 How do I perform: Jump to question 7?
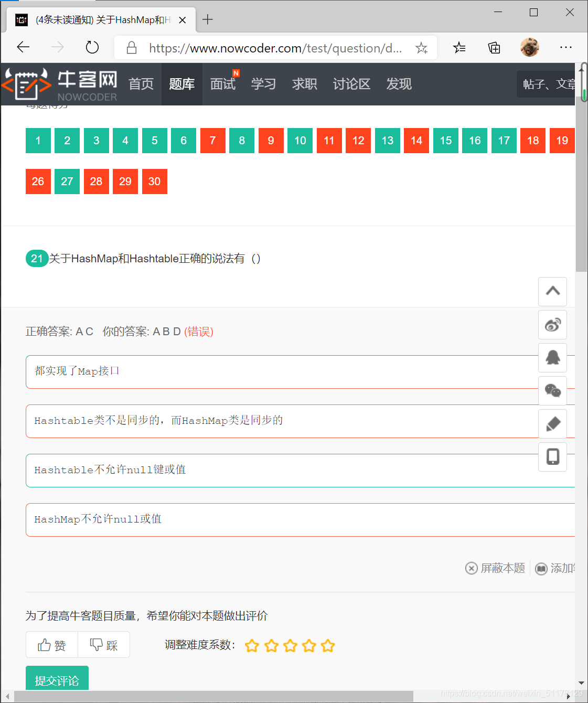tap(213, 141)
